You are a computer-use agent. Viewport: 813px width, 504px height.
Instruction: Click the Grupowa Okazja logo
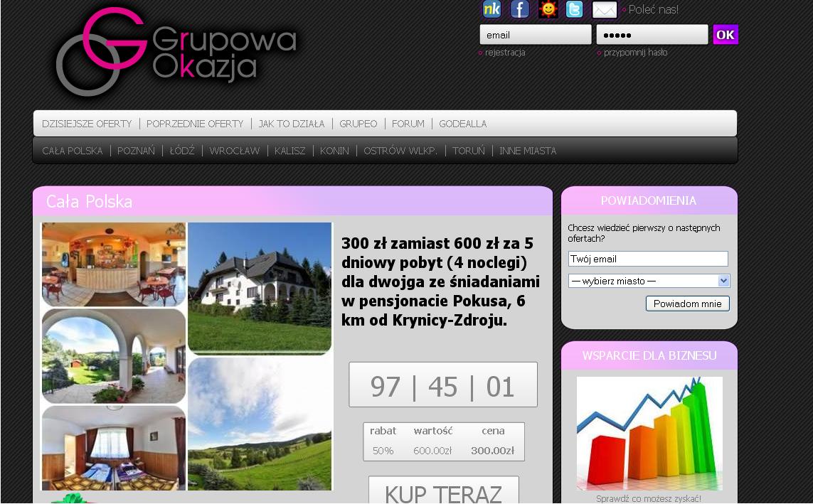pos(178,53)
